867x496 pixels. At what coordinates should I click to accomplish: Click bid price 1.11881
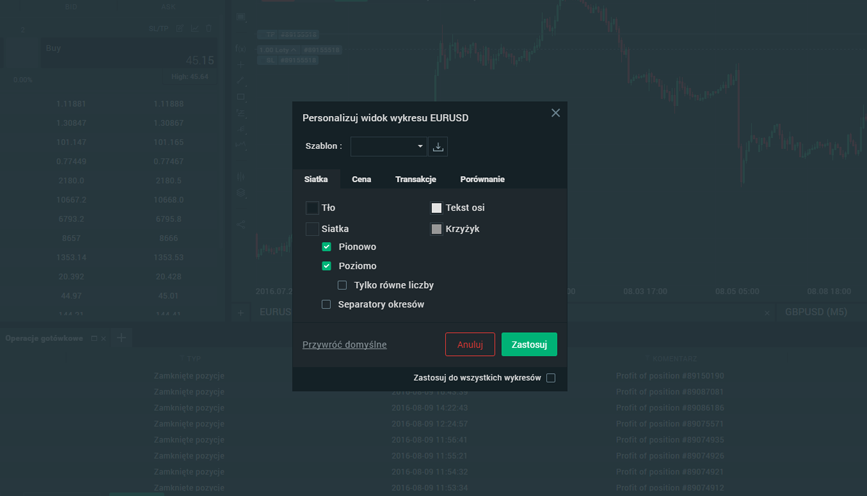click(x=71, y=104)
